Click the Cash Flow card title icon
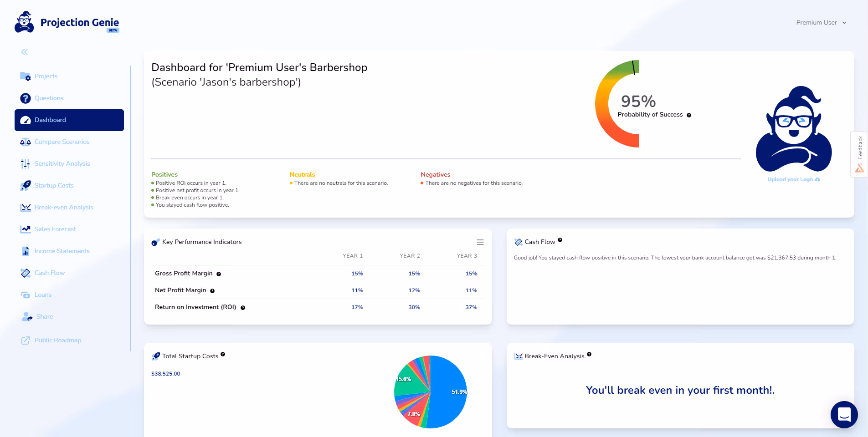Screen dimensions: 868x437 519,242
